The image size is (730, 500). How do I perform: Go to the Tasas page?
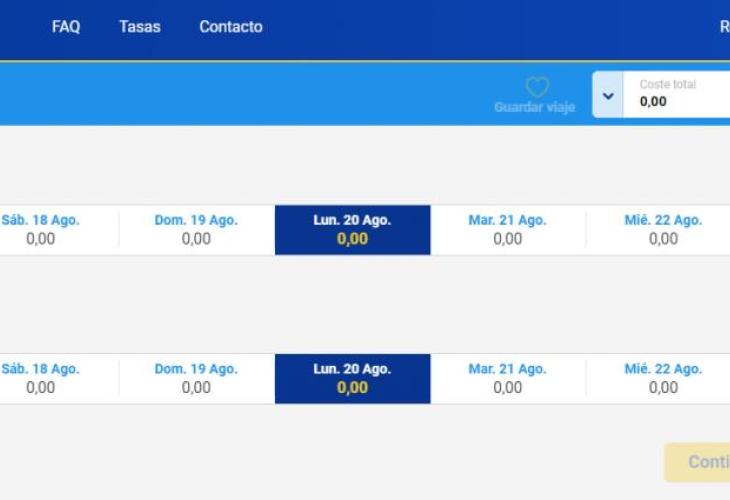[140, 27]
